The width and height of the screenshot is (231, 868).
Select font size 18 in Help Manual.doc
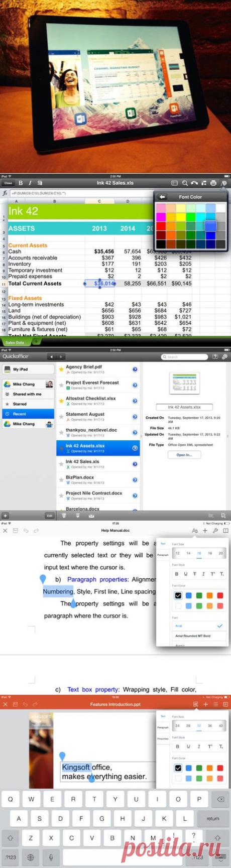point(210,553)
